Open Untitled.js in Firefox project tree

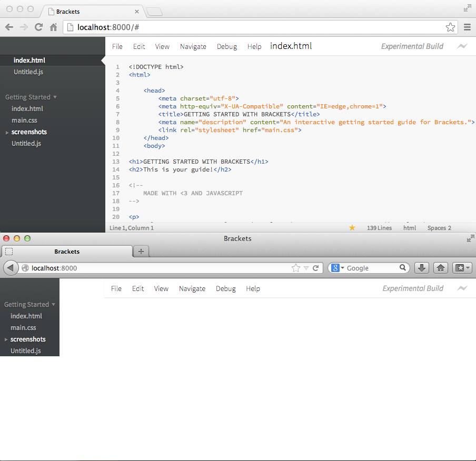tap(25, 351)
